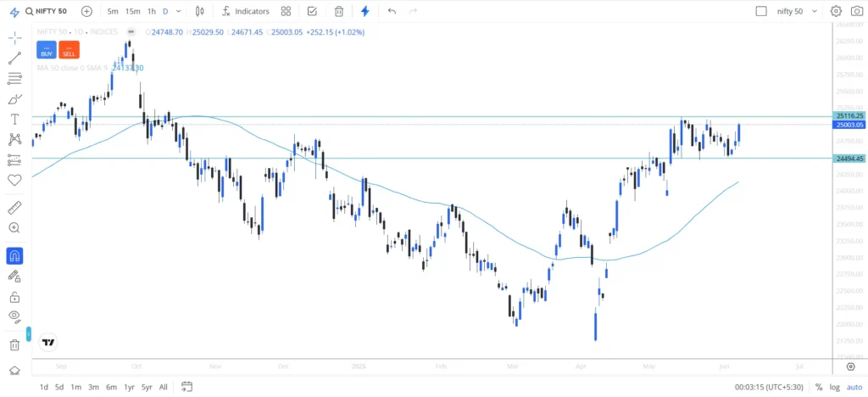The image size is (868, 397).
Task: Expand the timeframe interval dropdown arrow
Action: click(x=178, y=11)
